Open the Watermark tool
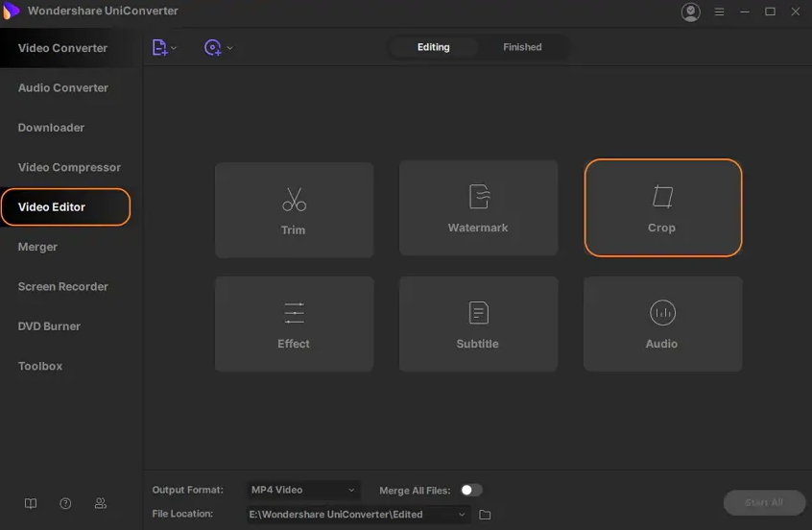Viewport: 812px width, 530px height. pos(478,207)
